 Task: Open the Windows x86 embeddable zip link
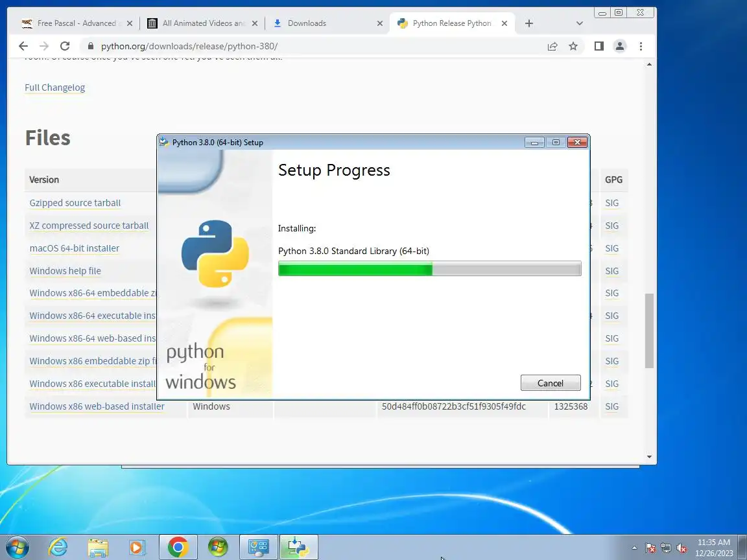pos(93,361)
